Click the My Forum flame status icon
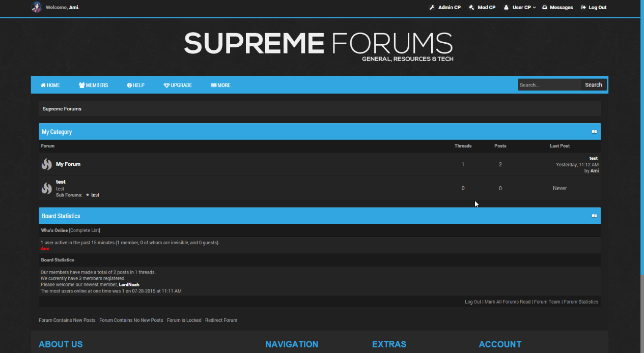The width and height of the screenshot is (644, 353). pyautogui.click(x=47, y=164)
